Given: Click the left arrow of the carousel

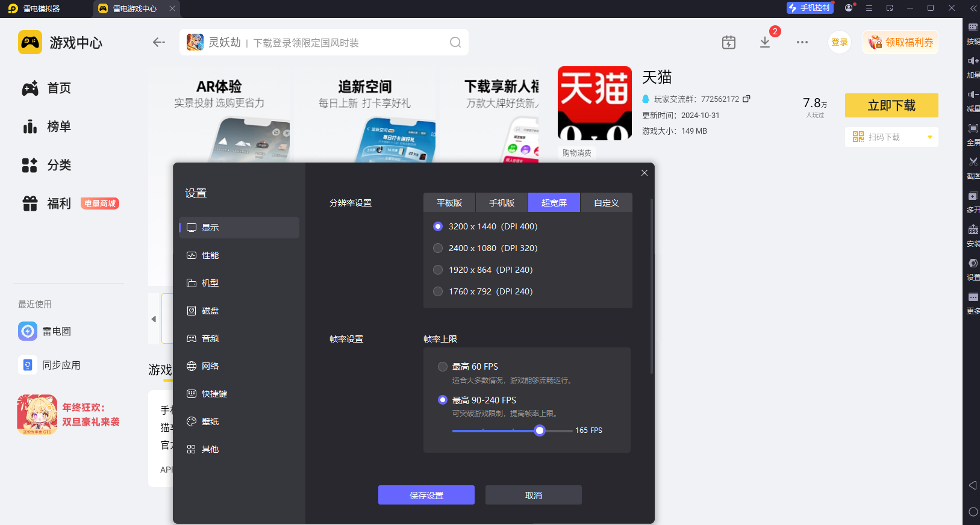Looking at the screenshot, I should pos(154,319).
